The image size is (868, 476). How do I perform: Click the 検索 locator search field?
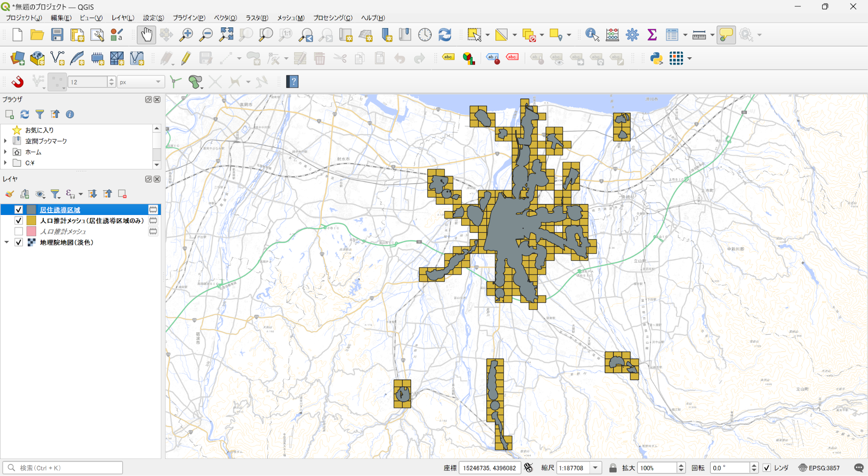65,468
